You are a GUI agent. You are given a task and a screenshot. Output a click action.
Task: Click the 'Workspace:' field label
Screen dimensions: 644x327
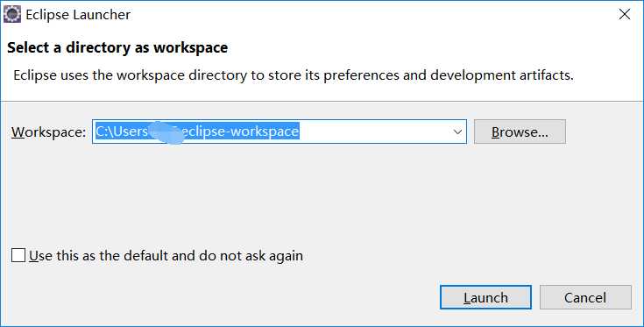(48, 132)
